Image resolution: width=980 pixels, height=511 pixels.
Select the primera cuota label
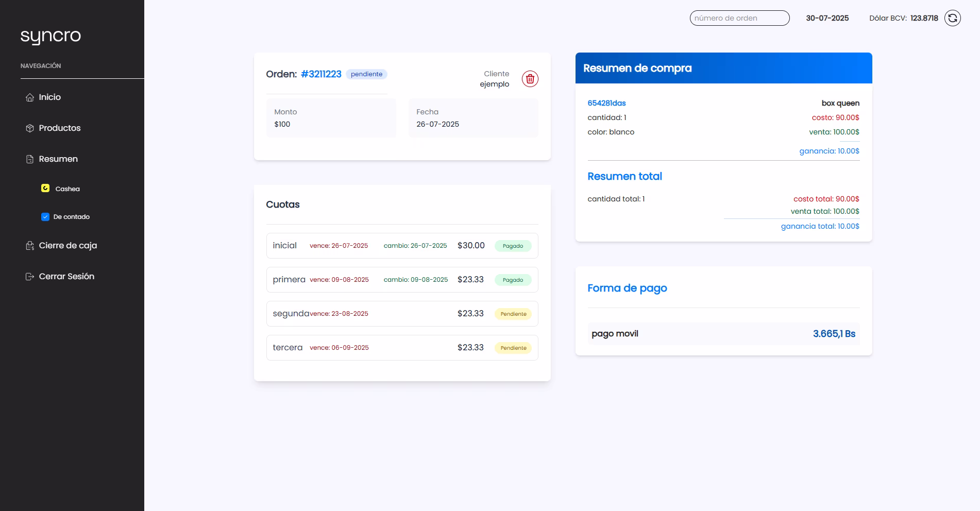click(289, 280)
